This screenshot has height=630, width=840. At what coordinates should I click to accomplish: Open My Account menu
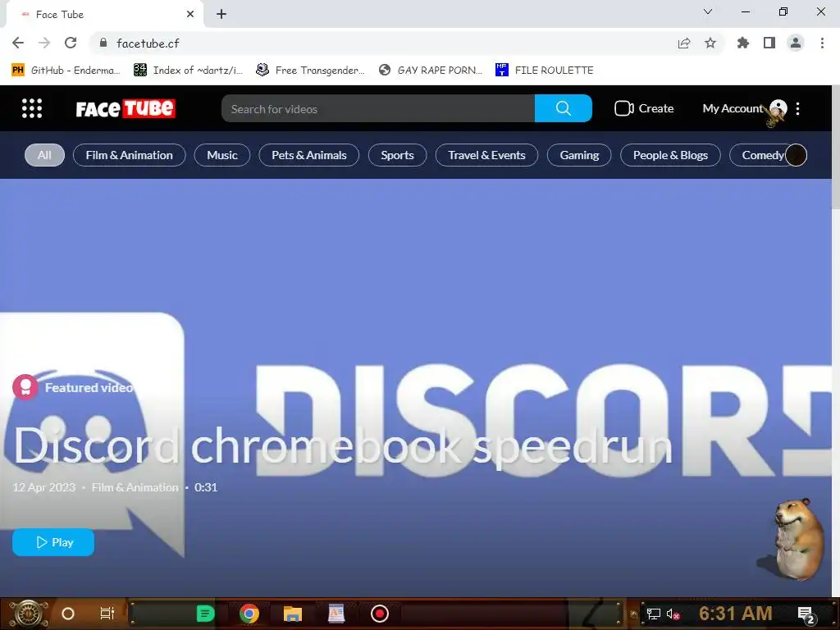coord(745,108)
